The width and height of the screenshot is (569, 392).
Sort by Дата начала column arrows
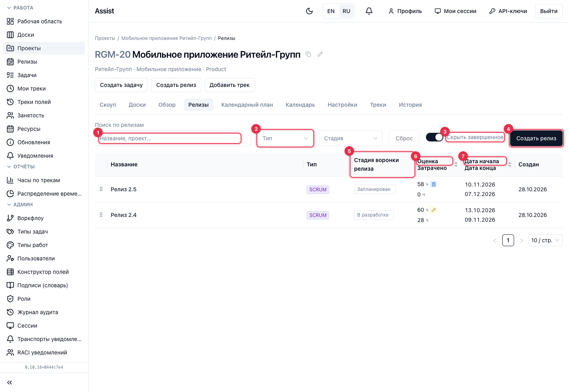[510, 164]
